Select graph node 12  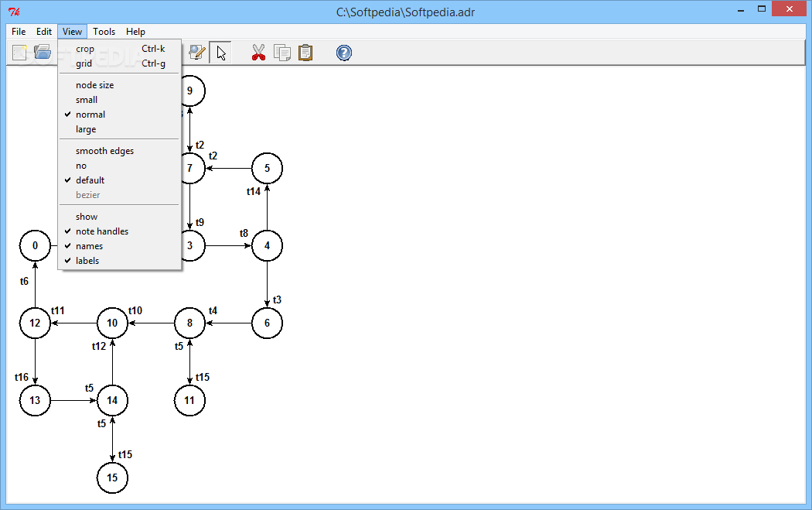pyautogui.click(x=36, y=323)
